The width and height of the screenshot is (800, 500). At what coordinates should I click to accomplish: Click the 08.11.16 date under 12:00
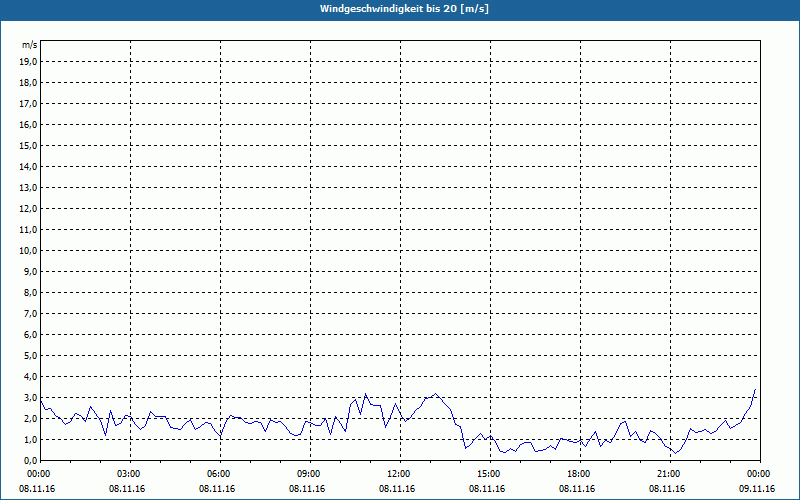coord(397,489)
